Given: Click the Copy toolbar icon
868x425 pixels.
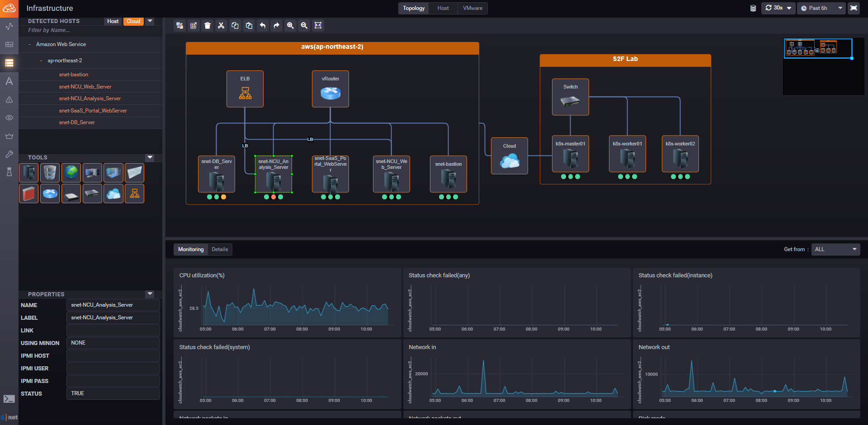Looking at the screenshot, I should [235, 26].
